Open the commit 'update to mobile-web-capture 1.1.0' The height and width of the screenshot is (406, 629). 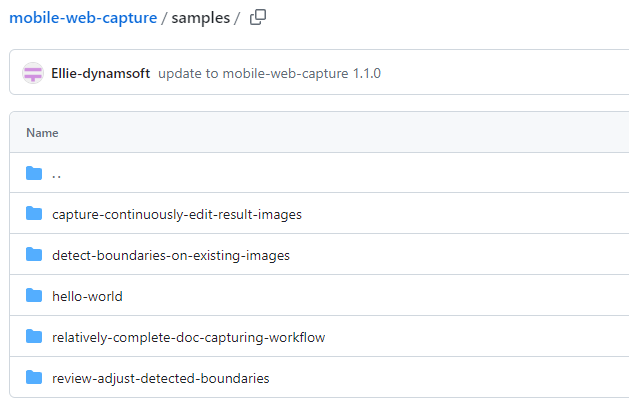pyautogui.click(x=269, y=73)
